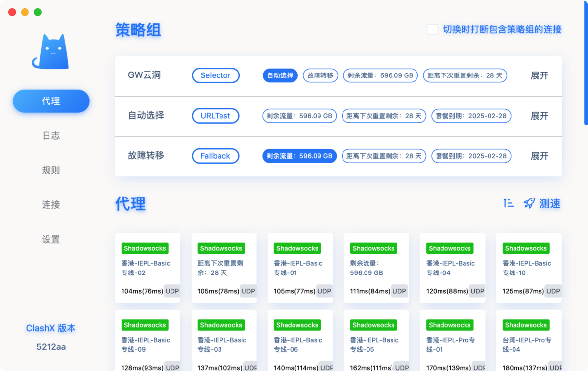Expand the Fallback group with 展开
588x371 pixels.
[x=539, y=156]
